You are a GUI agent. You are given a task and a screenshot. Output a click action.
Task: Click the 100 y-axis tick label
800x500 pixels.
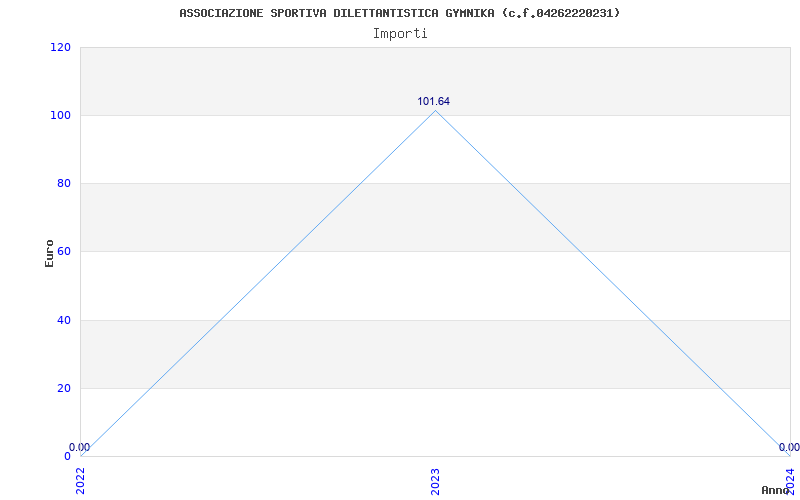[60, 115]
